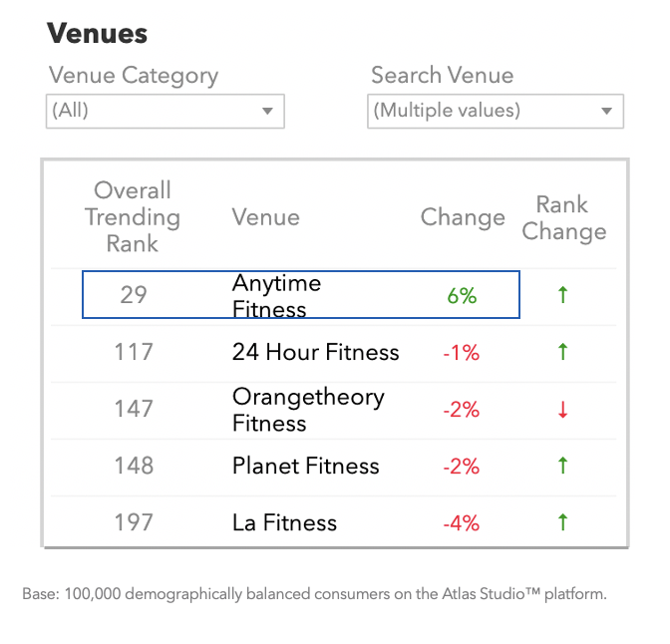
Task: Click 24 Hour Fitness rank change arrow
Action: point(562,352)
